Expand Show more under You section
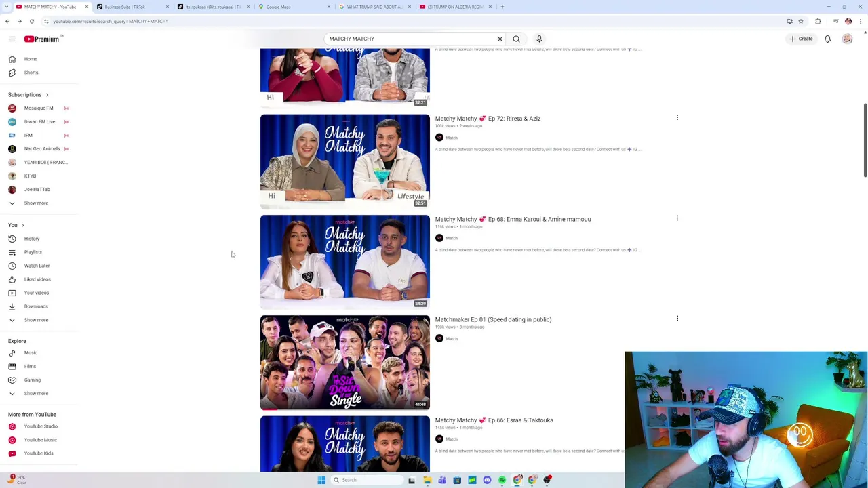Screen dimensions: 868x488 pyautogui.click(x=36, y=320)
